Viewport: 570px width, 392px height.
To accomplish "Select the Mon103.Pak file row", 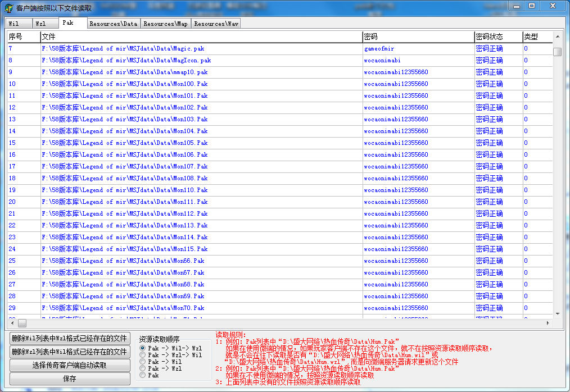I will (x=280, y=119).
